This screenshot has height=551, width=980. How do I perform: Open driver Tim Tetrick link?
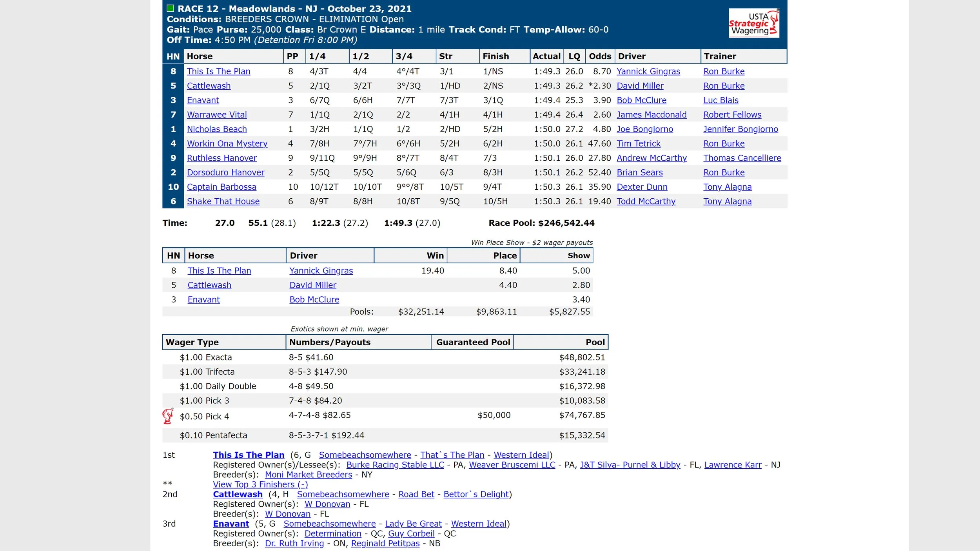tap(639, 144)
